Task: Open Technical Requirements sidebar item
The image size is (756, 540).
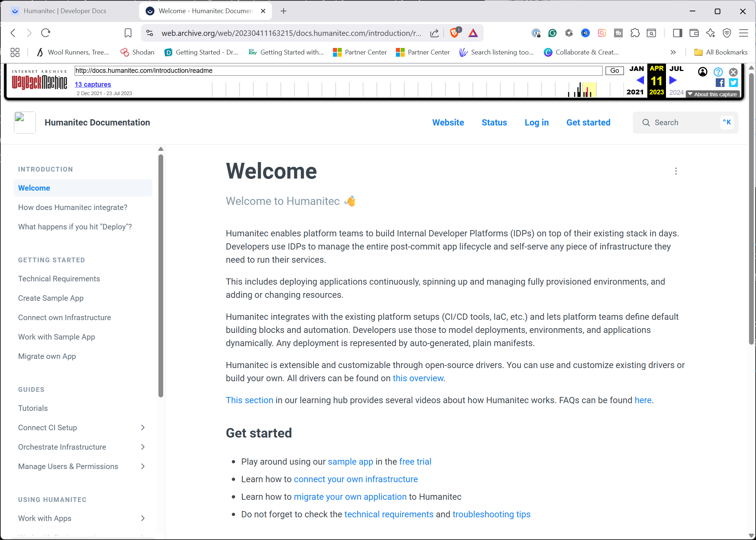Action: point(59,278)
